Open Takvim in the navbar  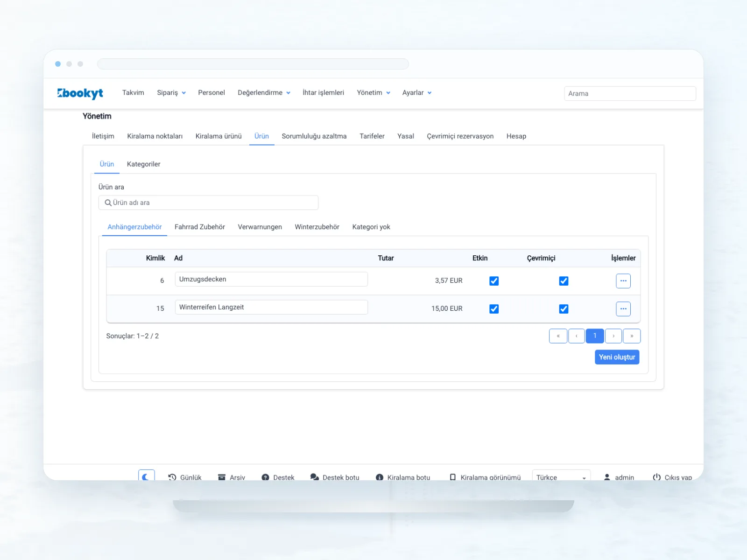click(133, 93)
